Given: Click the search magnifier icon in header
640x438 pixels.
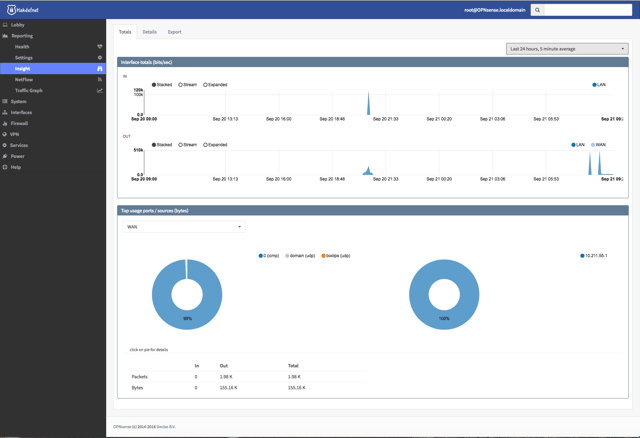Looking at the screenshot, I should [537, 10].
